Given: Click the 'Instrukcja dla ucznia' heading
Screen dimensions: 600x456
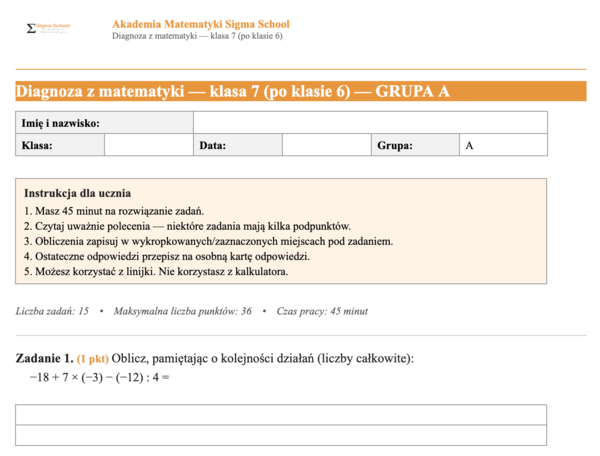Looking at the screenshot, I should (x=77, y=193).
